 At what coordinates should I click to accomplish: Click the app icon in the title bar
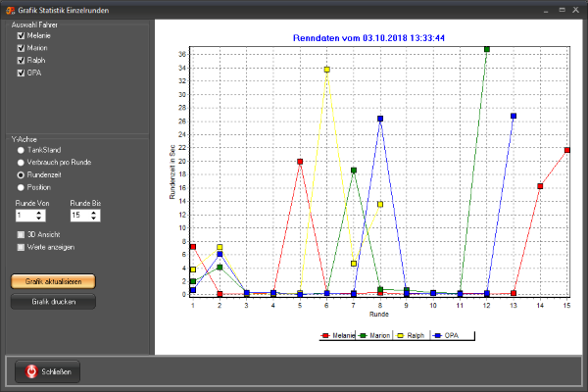click(x=10, y=11)
